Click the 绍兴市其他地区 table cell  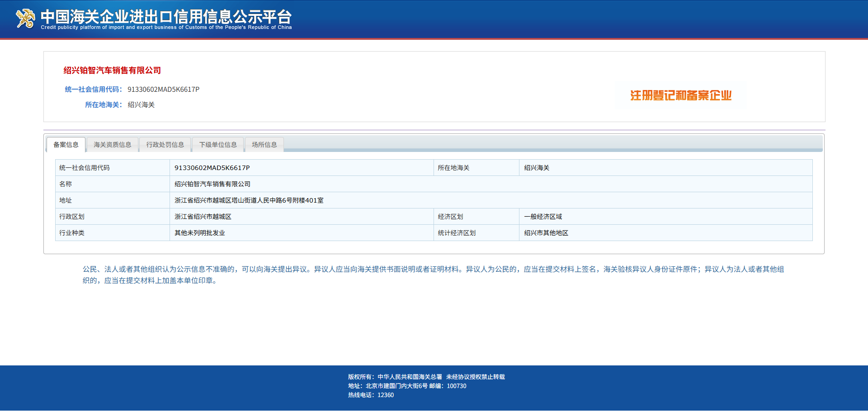665,233
